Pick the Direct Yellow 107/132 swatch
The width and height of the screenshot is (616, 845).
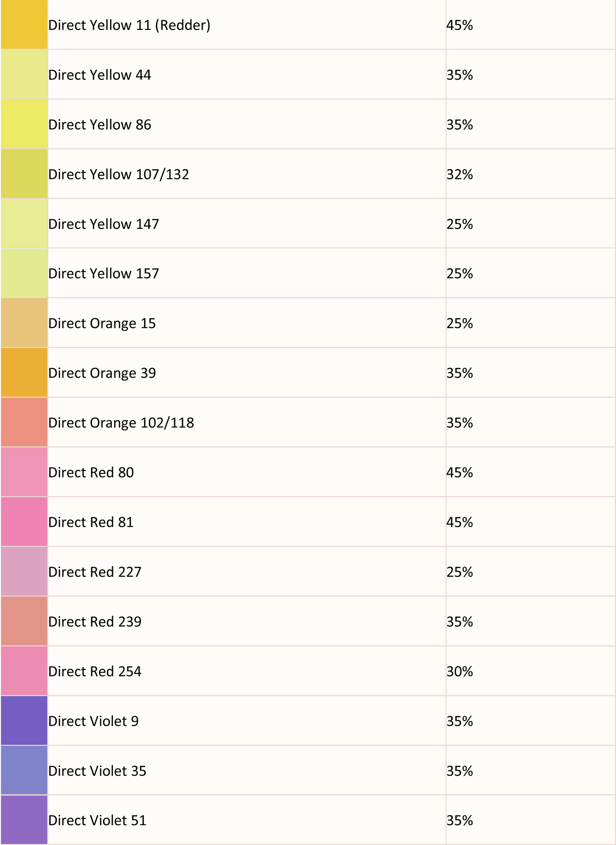[24, 174]
